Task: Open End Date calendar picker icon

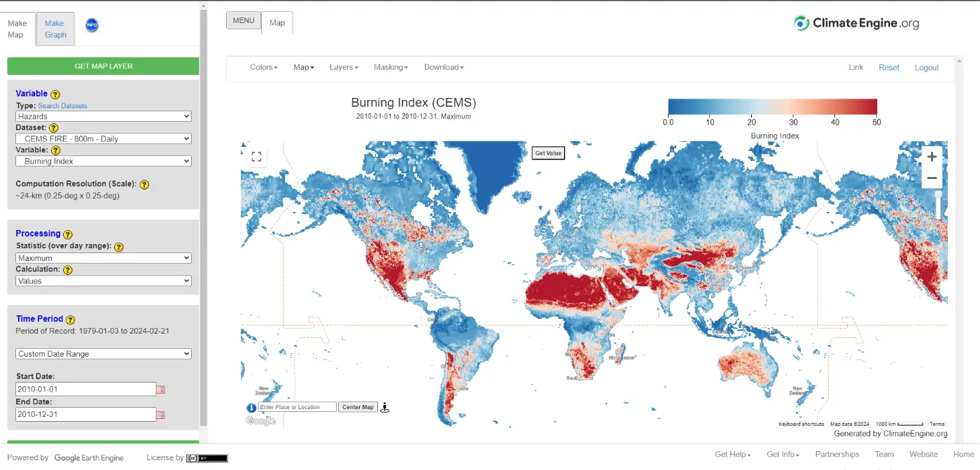Action: tap(160, 415)
